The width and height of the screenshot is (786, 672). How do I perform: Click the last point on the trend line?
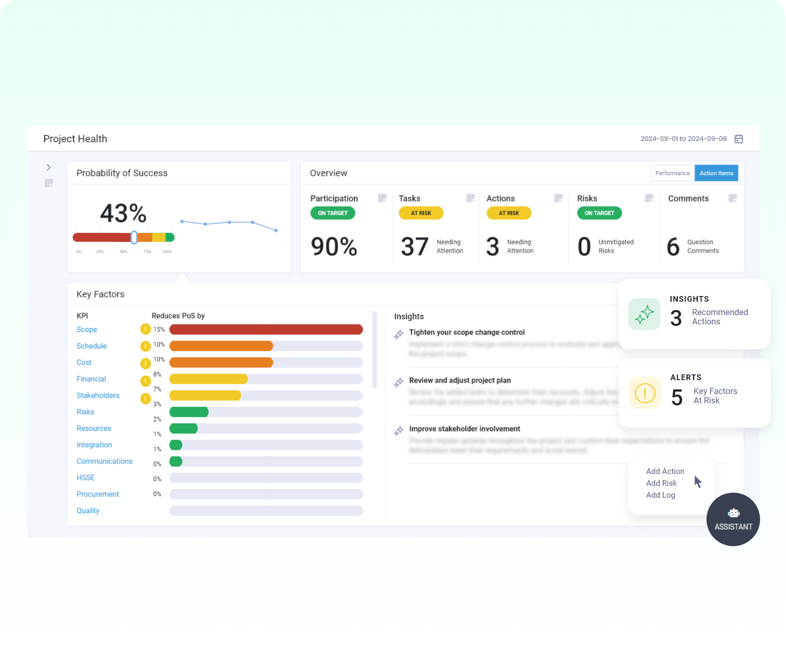tap(276, 231)
